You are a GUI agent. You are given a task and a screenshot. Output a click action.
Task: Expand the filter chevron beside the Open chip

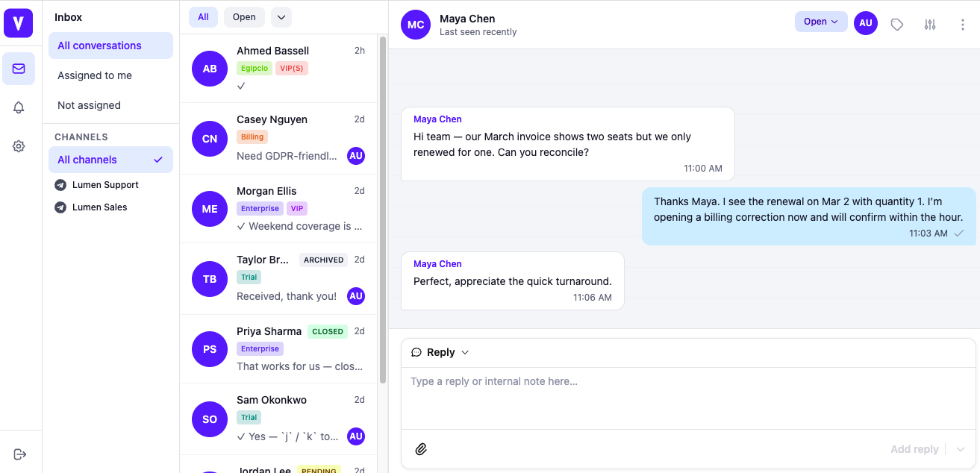coord(281,16)
